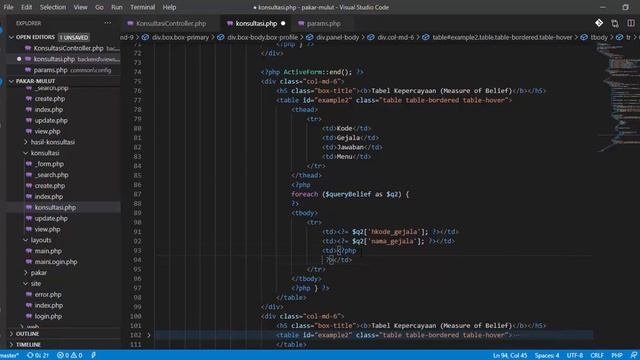Image resolution: width=640 pixels, height=360 pixels.
Task: Minimize the VS Code window
Action: click(603, 7)
